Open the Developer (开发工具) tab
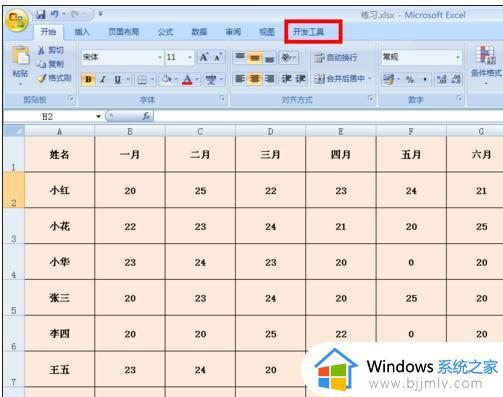Image resolution: width=503 pixels, height=397 pixels. click(x=309, y=32)
